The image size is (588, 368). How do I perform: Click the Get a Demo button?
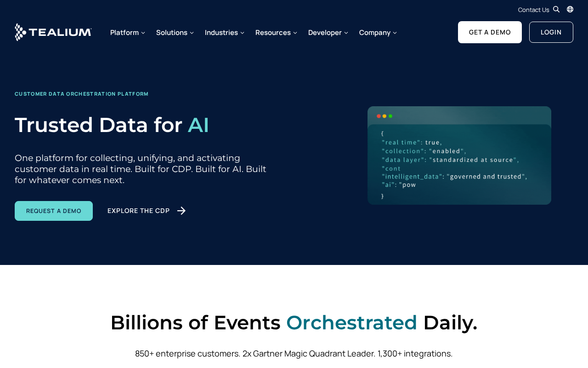(x=490, y=32)
